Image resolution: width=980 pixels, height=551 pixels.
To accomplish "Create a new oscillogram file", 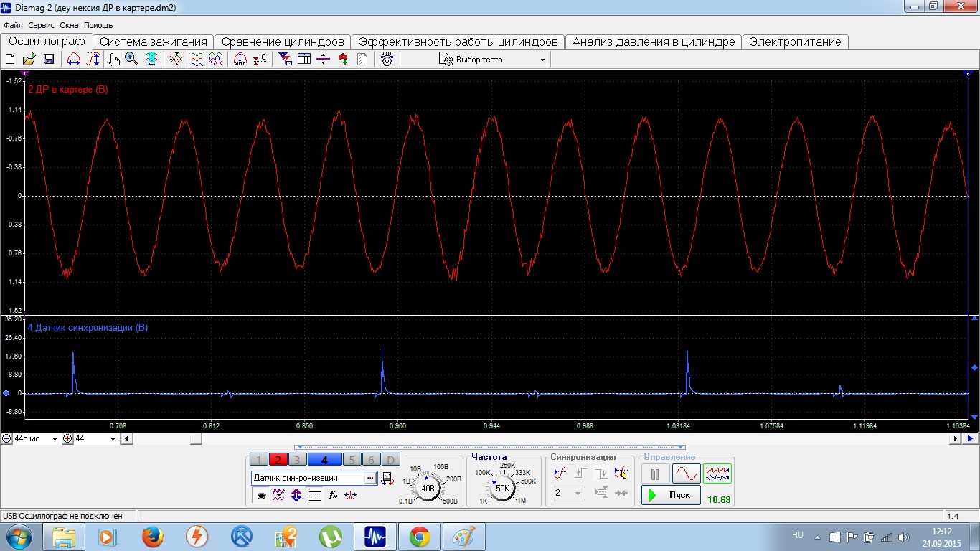I will click(x=10, y=60).
